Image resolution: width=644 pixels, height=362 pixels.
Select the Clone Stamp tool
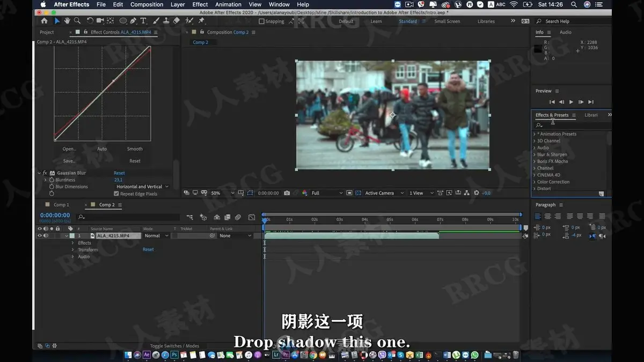167,21
